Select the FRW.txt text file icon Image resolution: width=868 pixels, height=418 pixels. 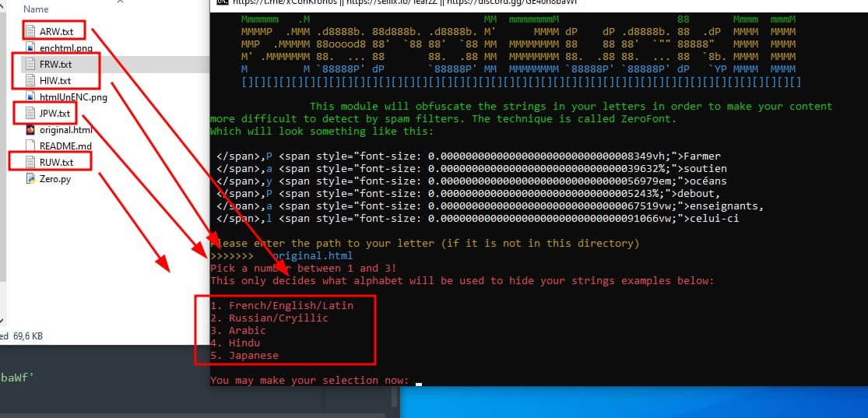click(31, 64)
